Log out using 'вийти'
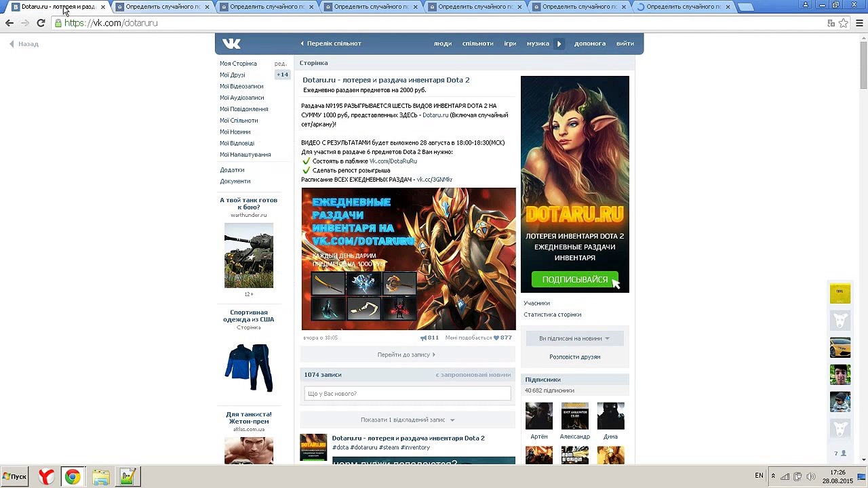The height and width of the screenshot is (488, 868). point(625,43)
